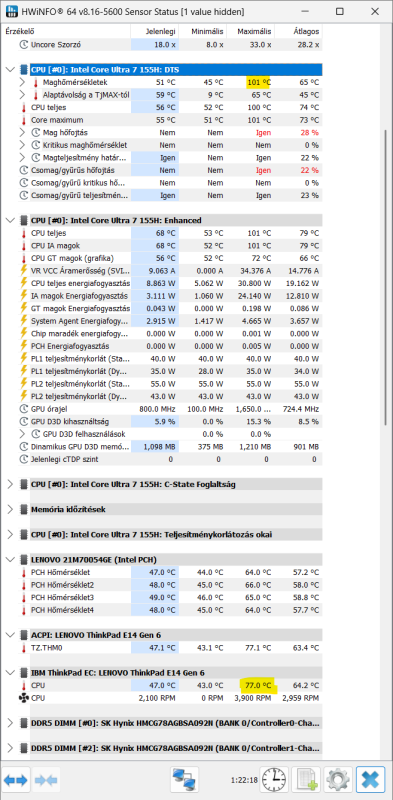Expand the Magteljesítmény határ... row
This screenshot has height=800, width=393.
point(22,157)
